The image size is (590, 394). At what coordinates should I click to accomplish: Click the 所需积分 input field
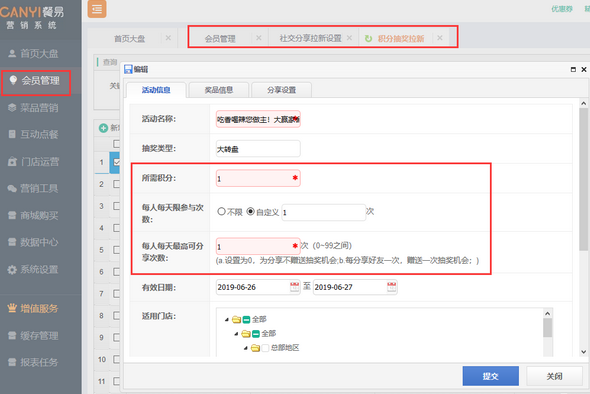tap(258, 178)
